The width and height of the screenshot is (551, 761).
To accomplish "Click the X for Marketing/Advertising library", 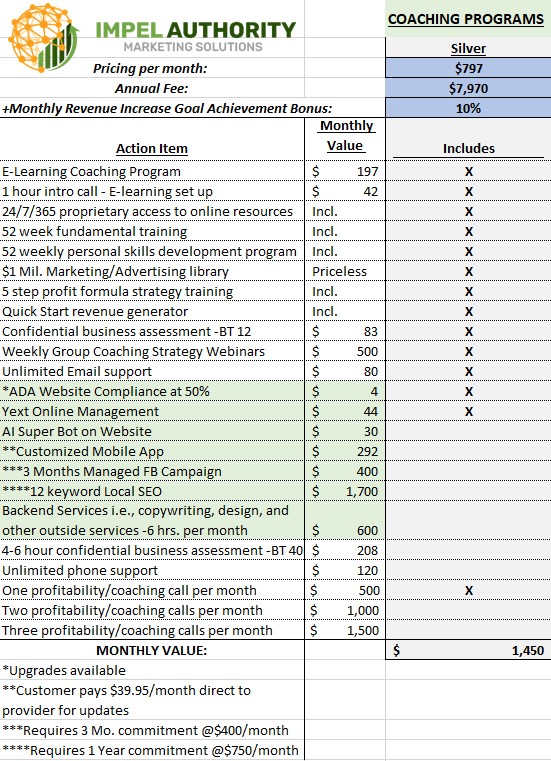I will coord(468,272).
